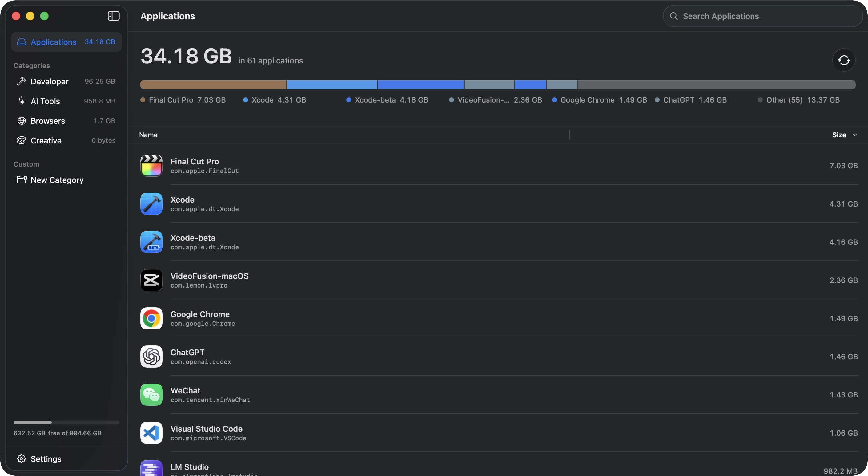
Task: Create a New Category
Action: click(66, 180)
